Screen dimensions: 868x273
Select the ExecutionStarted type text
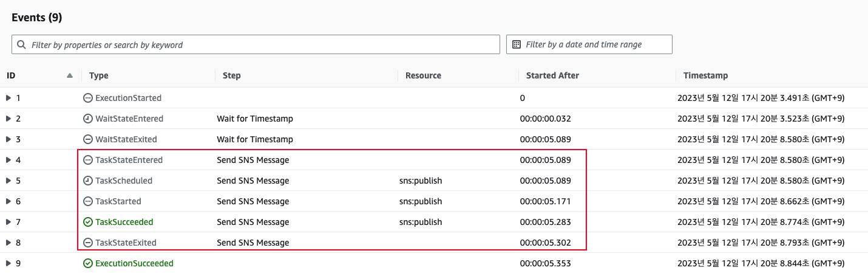(128, 98)
